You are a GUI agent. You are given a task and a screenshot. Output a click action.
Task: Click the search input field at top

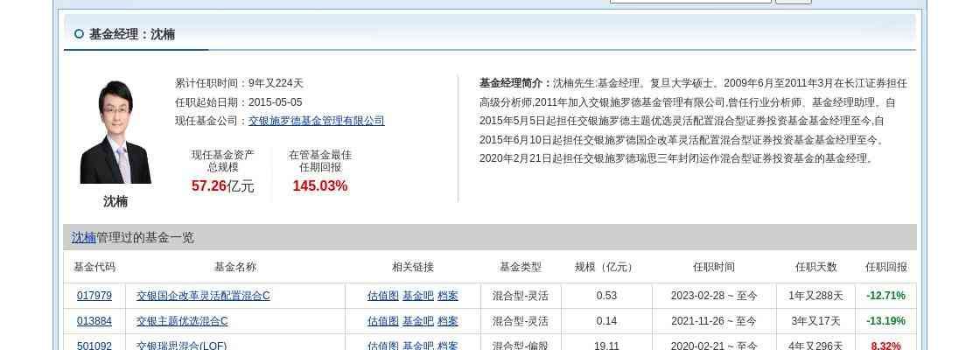pos(689,1)
